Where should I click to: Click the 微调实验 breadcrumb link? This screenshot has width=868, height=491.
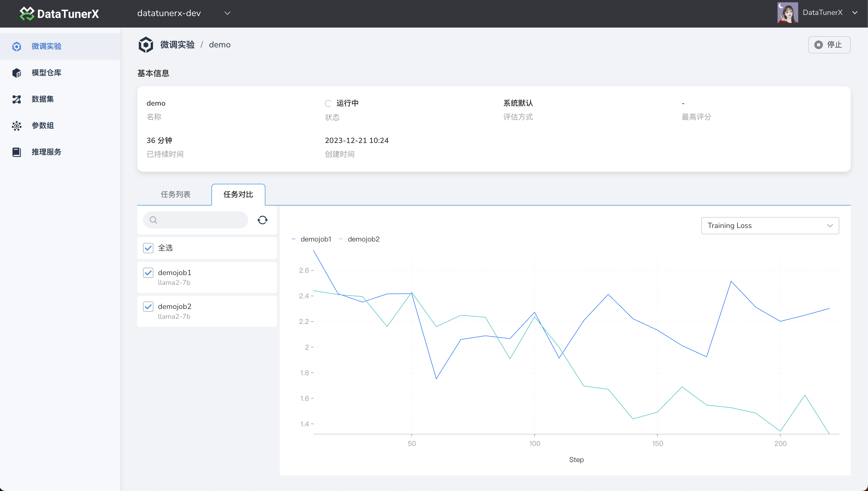point(178,45)
